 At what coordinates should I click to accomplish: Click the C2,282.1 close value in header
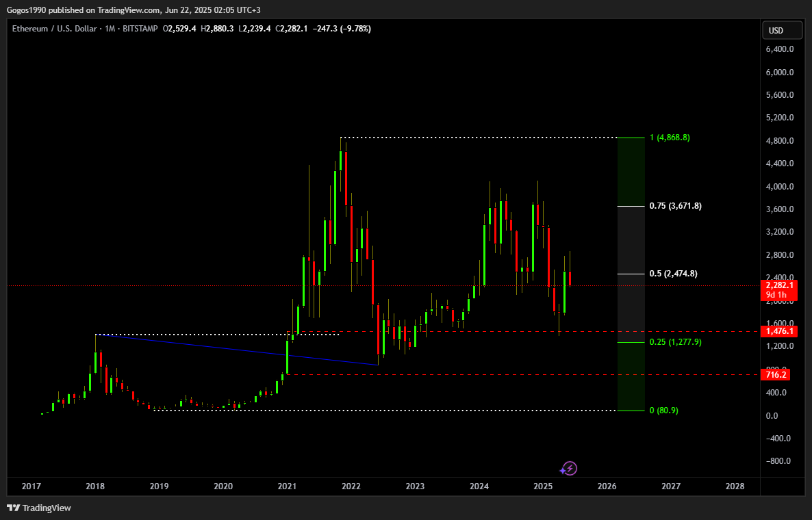coord(292,29)
